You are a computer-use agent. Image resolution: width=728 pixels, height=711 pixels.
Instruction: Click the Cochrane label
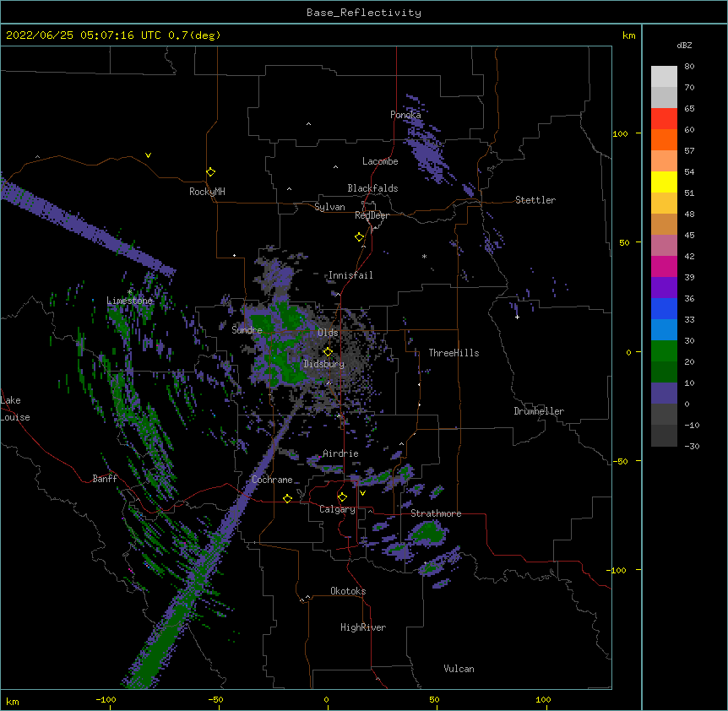pyautogui.click(x=272, y=480)
